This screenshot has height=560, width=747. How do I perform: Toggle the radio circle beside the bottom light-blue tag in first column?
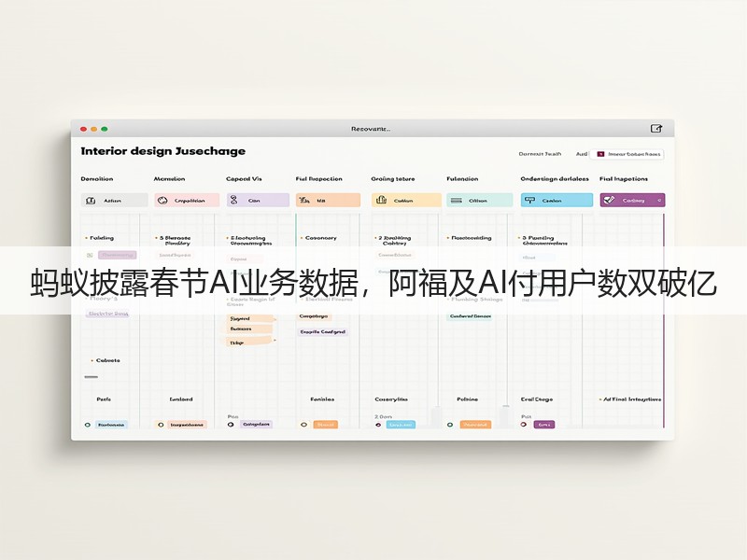tap(88, 425)
